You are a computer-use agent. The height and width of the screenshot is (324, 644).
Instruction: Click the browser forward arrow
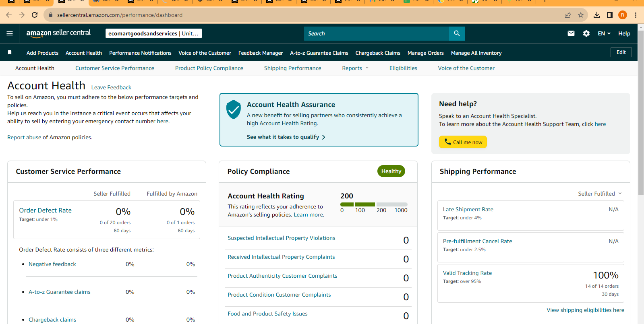[22, 15]
